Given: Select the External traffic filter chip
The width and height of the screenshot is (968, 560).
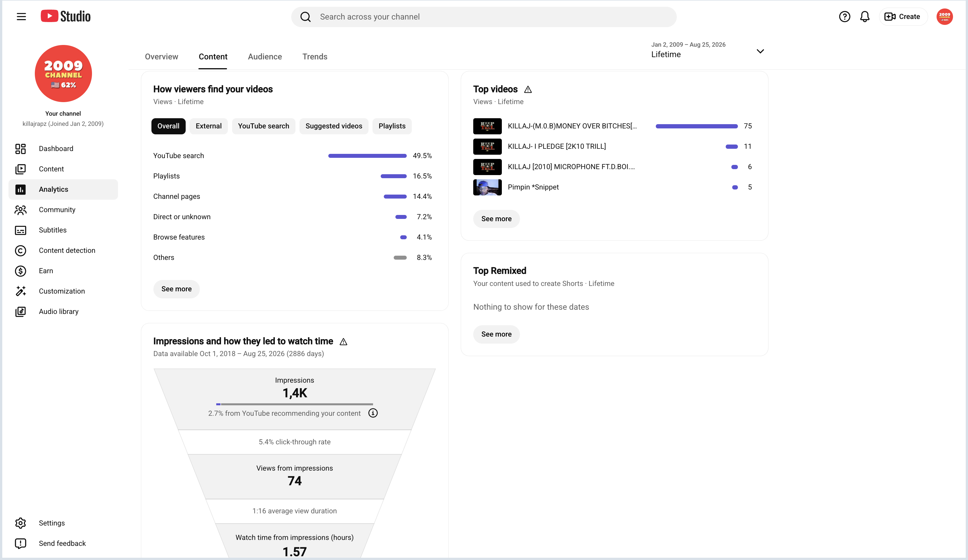Looking at the screenshot, I should point(209,126).
